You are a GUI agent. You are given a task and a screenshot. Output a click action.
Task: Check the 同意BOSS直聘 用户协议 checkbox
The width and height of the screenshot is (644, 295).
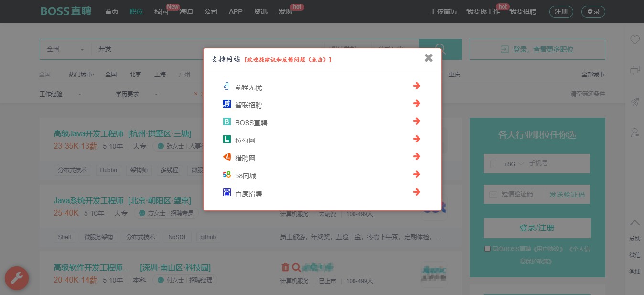pyautogui.click(x=487, y=249)
